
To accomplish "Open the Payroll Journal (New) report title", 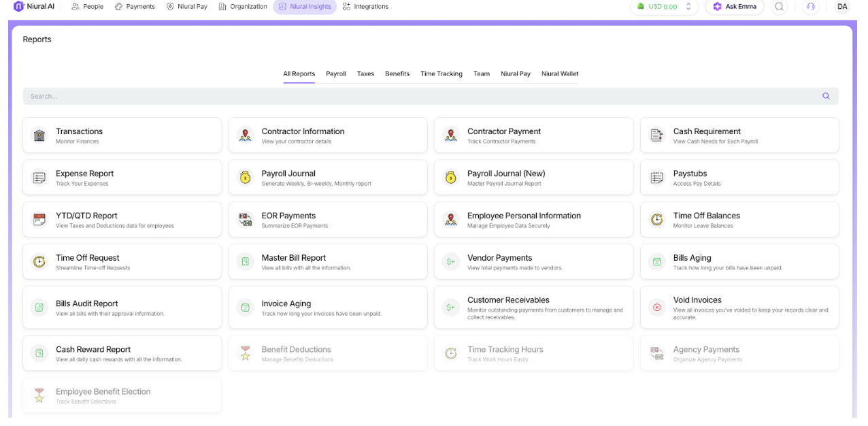I will (x=506, y=174).
